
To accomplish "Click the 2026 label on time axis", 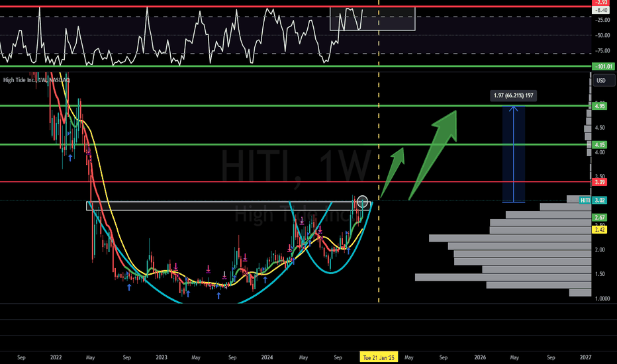I will coord(480,357).
